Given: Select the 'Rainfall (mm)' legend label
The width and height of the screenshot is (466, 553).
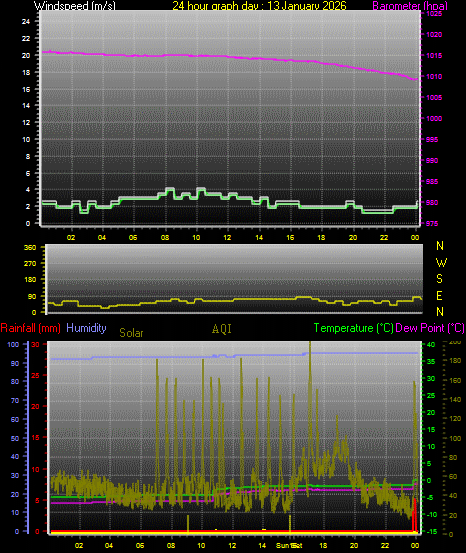Looking at the screenshot, I should (30, 328).
